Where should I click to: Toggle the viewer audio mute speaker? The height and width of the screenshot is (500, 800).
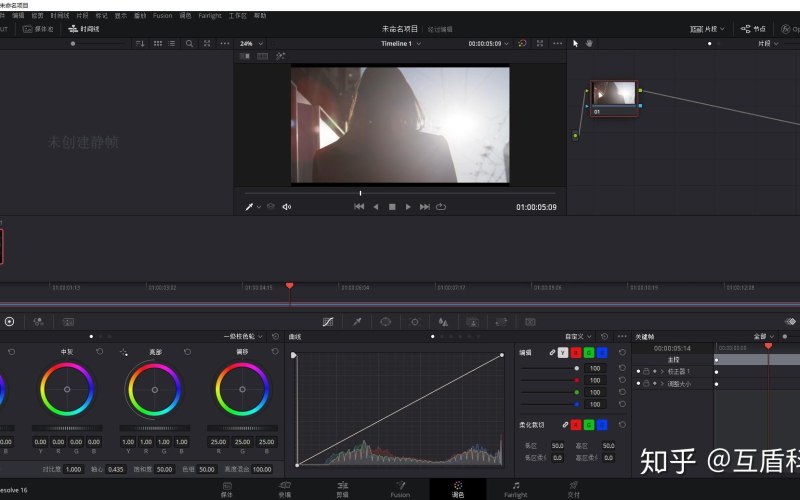(x=287, y=207)
